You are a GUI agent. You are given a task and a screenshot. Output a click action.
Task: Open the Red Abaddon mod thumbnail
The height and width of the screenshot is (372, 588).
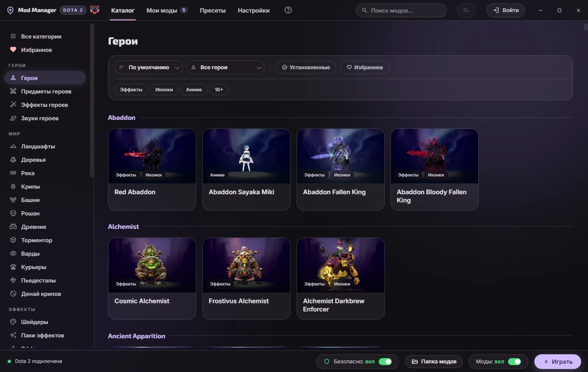[x=152, y=156]
